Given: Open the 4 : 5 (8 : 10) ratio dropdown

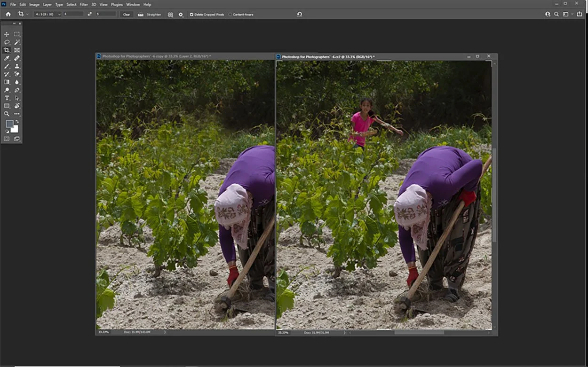Looking at the screenshot, I should click(48, 14).
